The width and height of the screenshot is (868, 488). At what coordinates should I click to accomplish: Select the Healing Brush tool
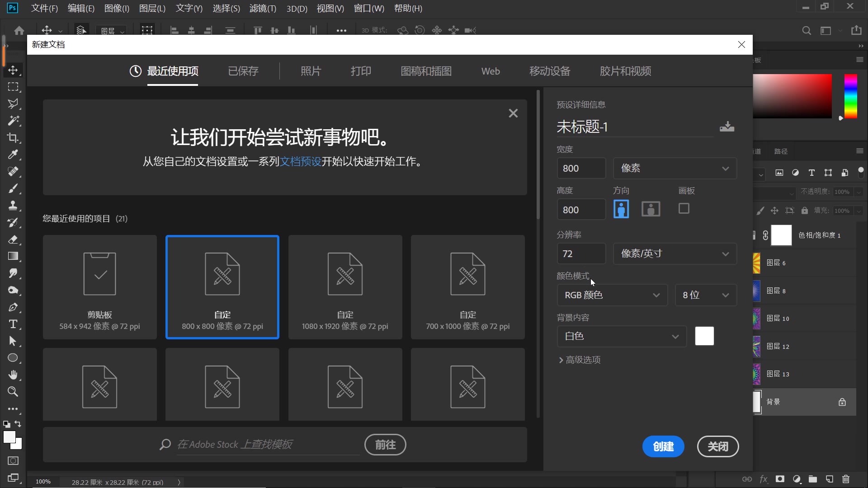(13, 172)
